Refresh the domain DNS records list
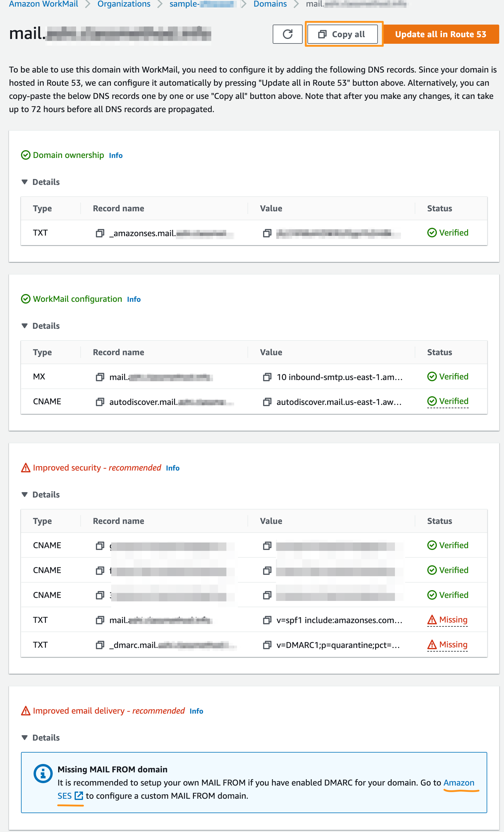This screenshot has height=832, width=504. click(287, 34)
